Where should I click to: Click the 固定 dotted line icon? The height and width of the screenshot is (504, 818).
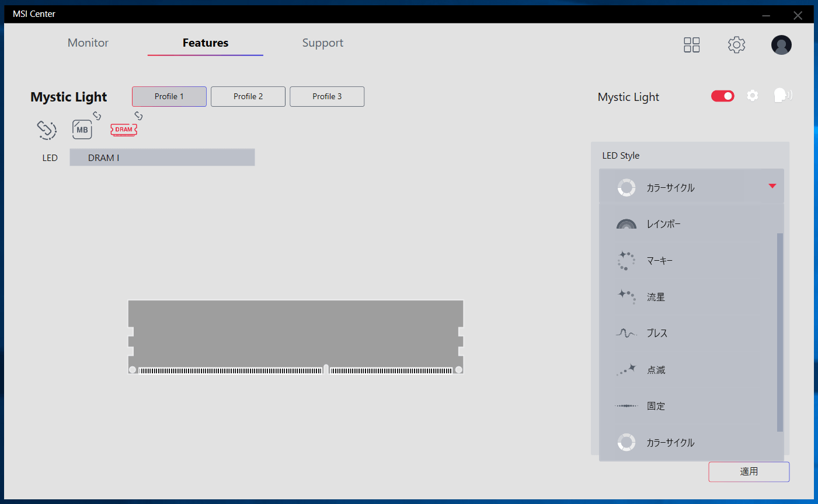tap(626, 406)
